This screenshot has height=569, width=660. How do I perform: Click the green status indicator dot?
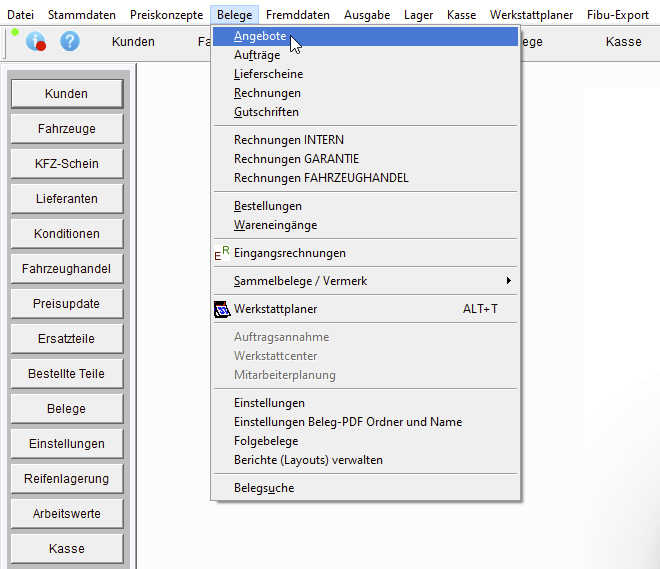(15, 32)
